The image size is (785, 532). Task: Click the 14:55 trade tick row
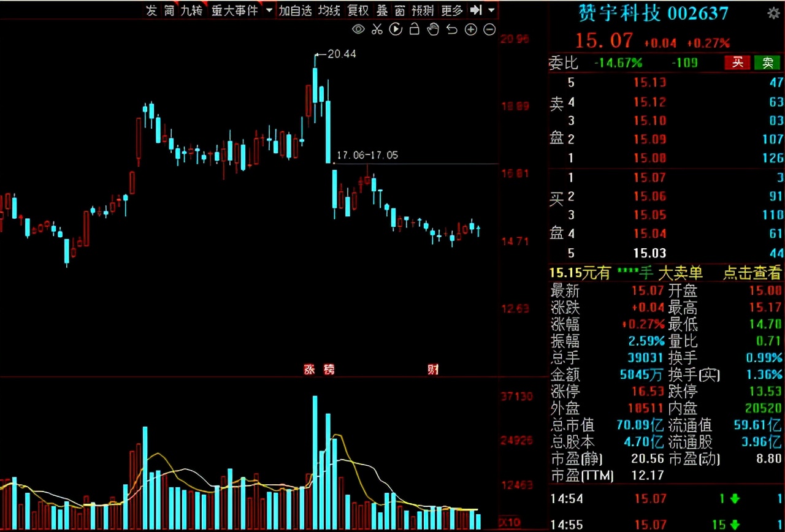click(x=666, y=524)
